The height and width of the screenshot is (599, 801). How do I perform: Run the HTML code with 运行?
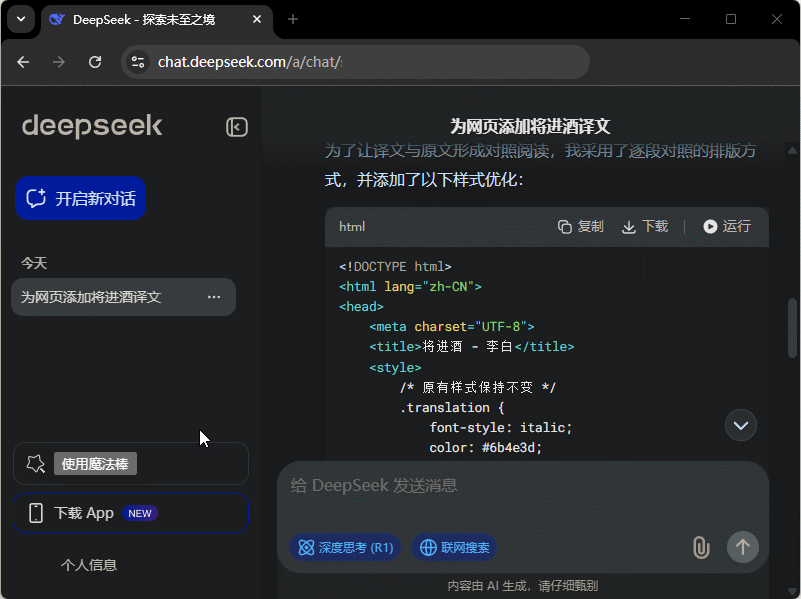click(727, 227)
